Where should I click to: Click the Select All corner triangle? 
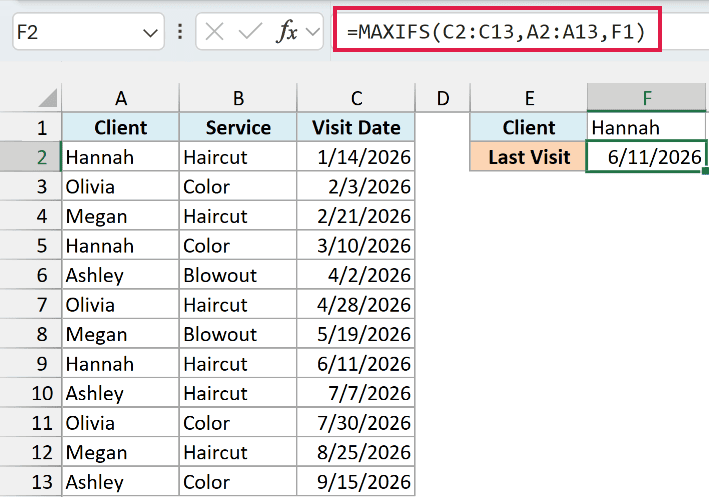[x=48, y=98]
